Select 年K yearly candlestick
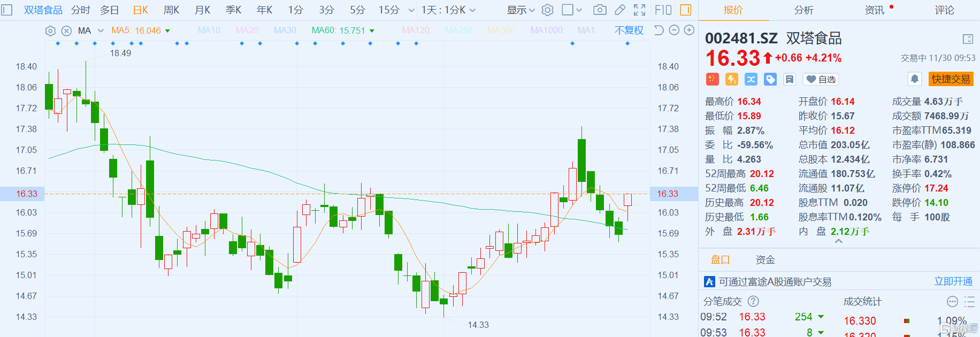Image resolution: width=980 pixels, height=337 pixels. coord(265,10)
